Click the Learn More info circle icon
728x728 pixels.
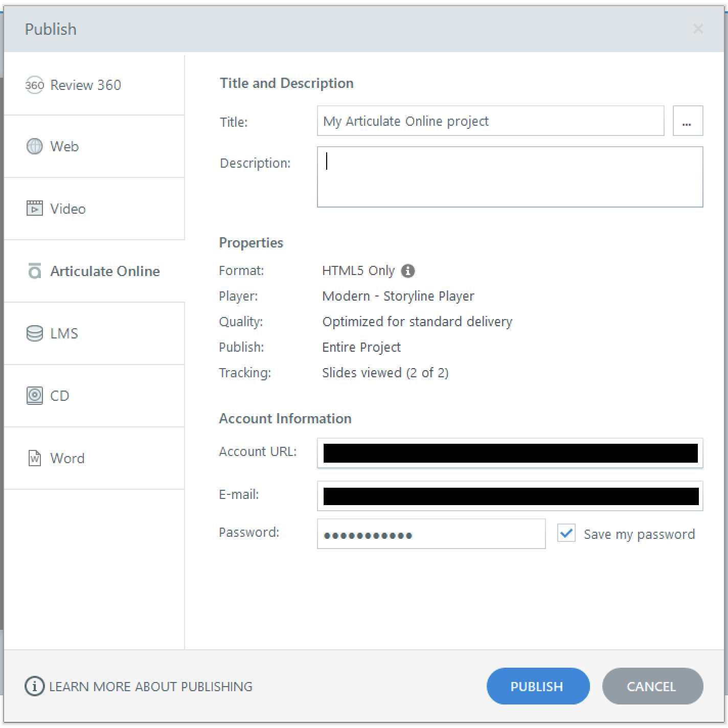(x=34, y=686)
